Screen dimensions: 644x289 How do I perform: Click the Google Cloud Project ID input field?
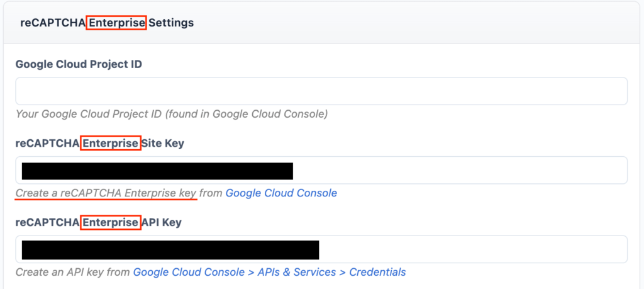(321, 91)
